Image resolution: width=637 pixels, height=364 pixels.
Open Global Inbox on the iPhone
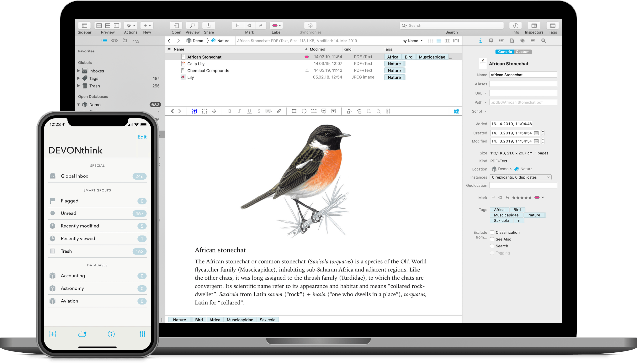tap(97, 176)
